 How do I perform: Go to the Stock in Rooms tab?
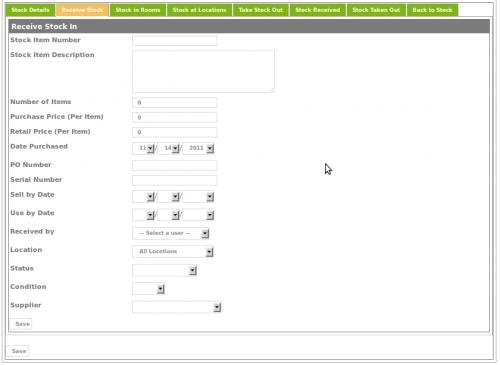pyautogui.click(x=138, y=10)
